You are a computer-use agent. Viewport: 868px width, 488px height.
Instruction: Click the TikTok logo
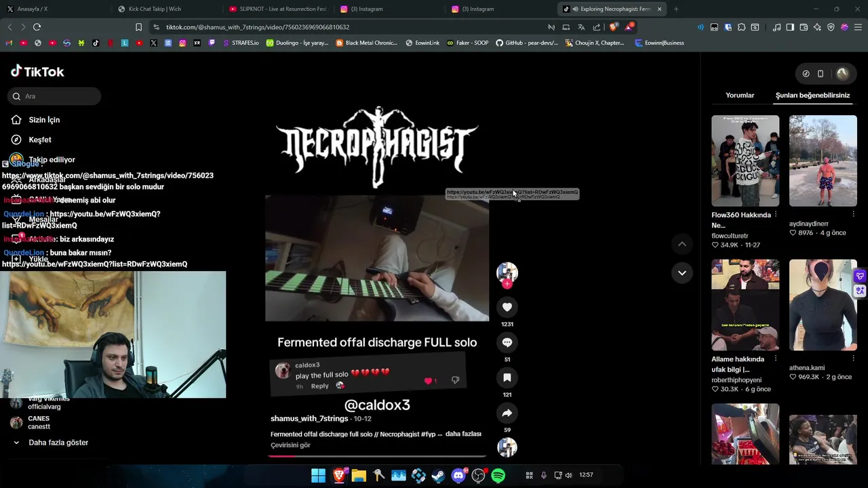pyautogui.click(x=37, y=71)
